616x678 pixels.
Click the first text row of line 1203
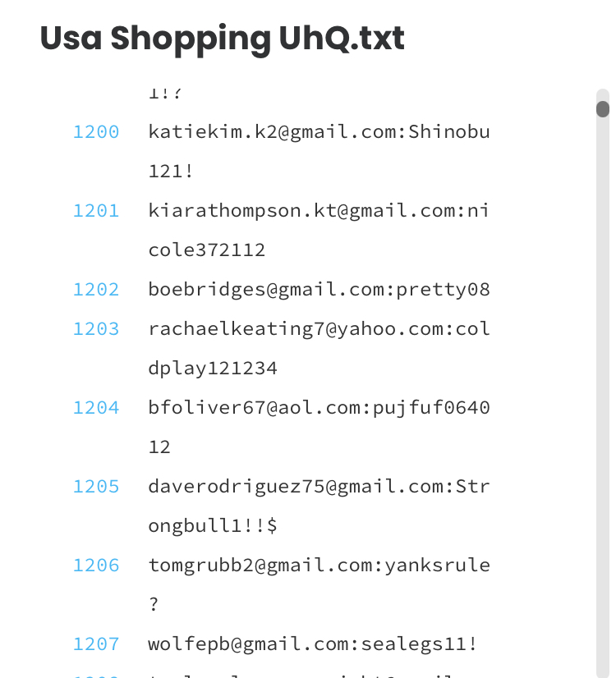(x=319, y=329)
